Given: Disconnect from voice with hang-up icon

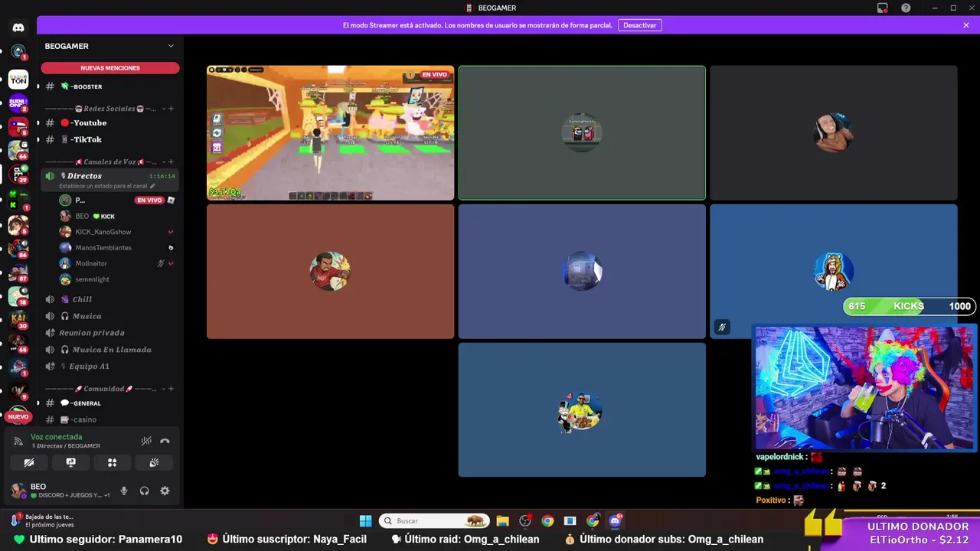Looking at the screenshot, I should 165,441.
